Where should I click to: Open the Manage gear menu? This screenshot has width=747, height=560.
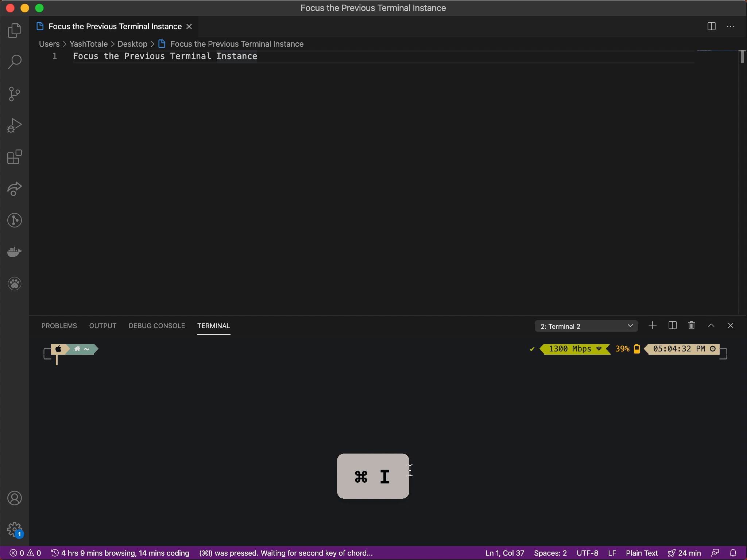tap(14, 529)
